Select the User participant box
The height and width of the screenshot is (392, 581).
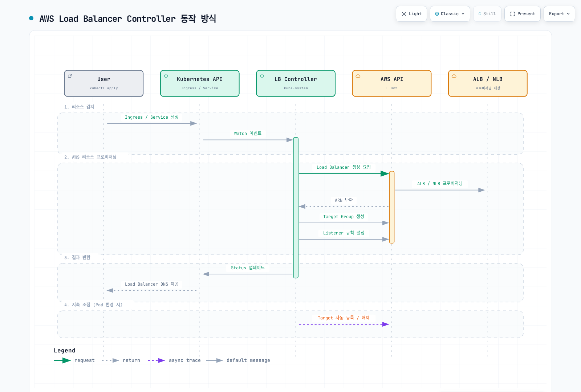pos(104,83)
